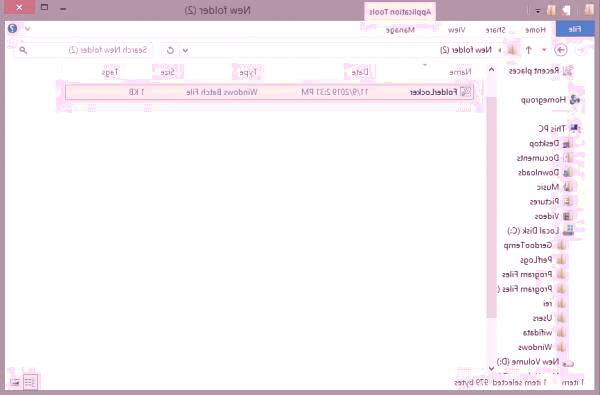Sort files by the Type column header
This screenshot has height=395, width=600.
[248, 72]
